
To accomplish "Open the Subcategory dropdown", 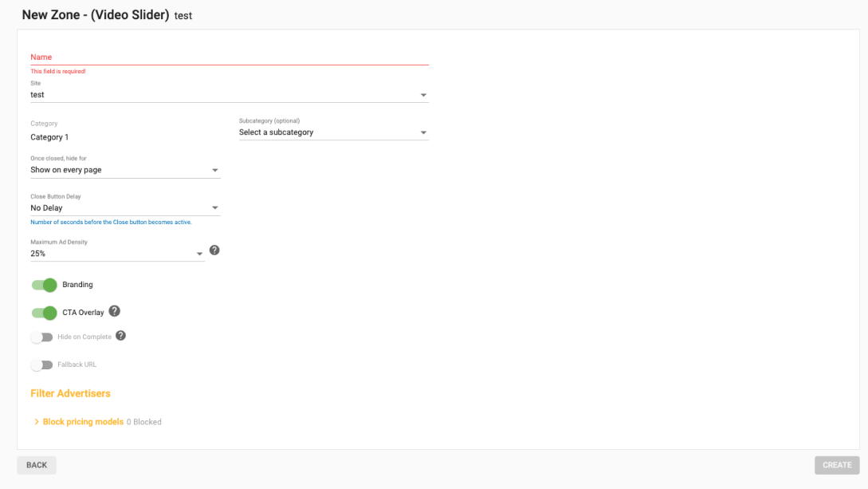I will click(333, 132).
